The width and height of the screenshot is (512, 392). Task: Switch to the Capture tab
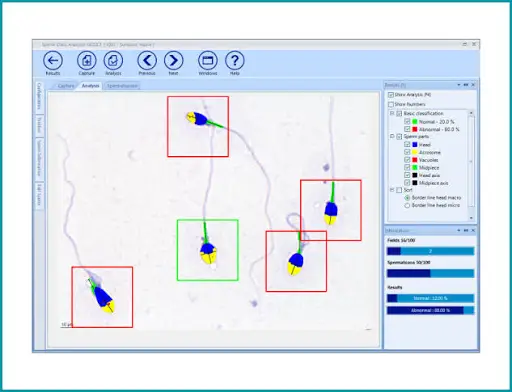(66, 86)
